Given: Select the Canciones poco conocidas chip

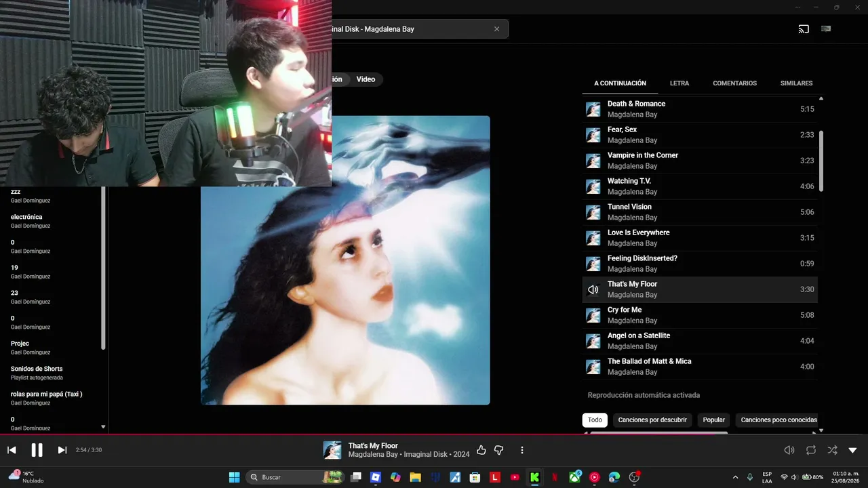Looking at the screenshot, I should (776, 420).
